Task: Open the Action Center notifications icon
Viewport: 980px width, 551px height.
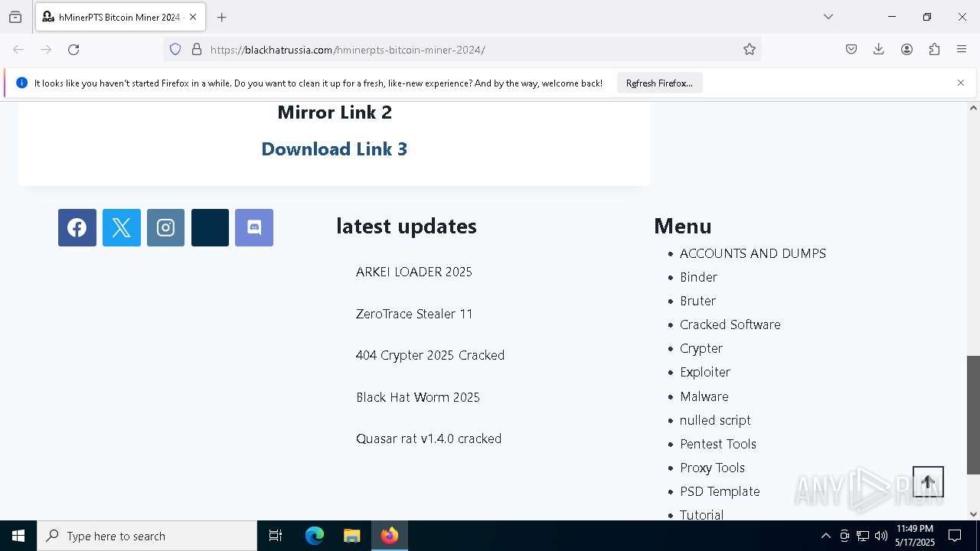Action: pos(955,536)
